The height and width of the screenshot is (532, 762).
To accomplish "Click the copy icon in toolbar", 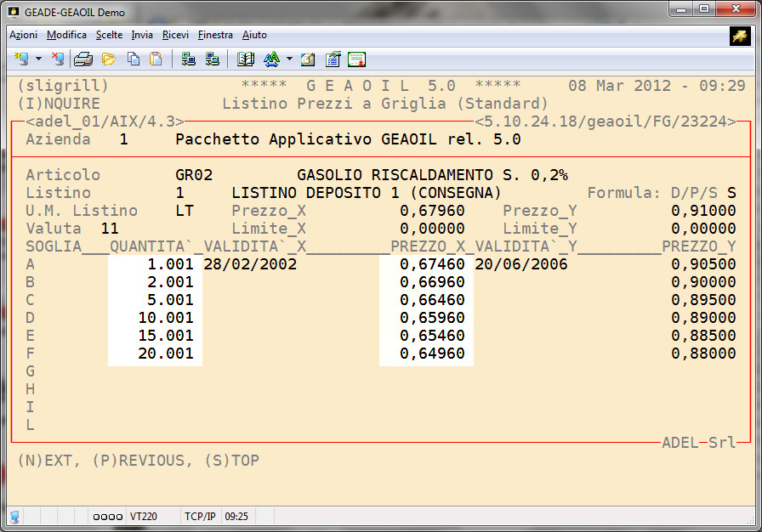I will [x=133, y=59].
